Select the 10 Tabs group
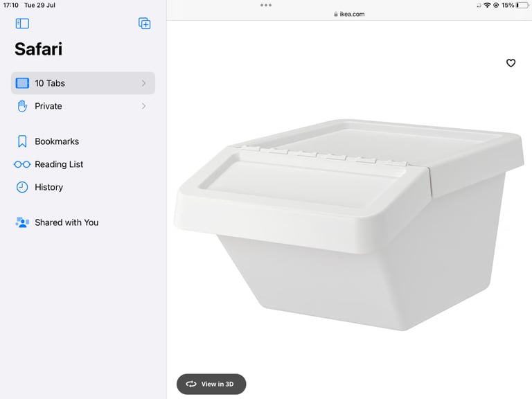This screenshot has width=532, height=399. [83, 83]
